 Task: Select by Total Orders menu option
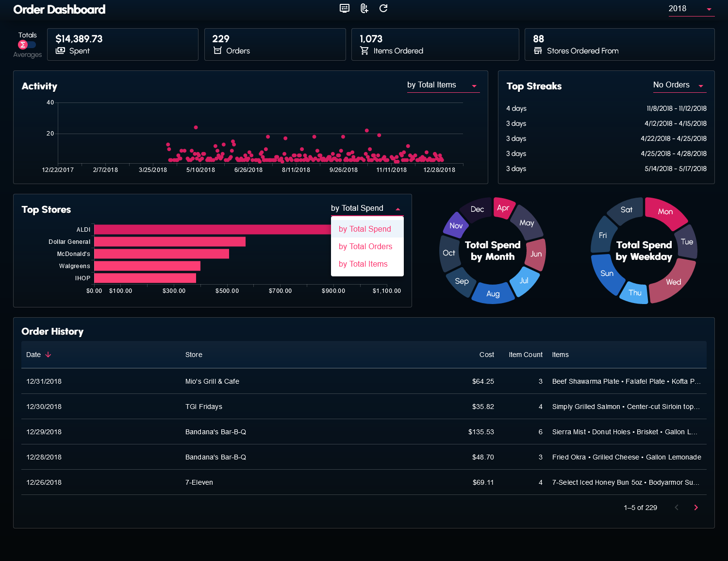pos(365,247)
